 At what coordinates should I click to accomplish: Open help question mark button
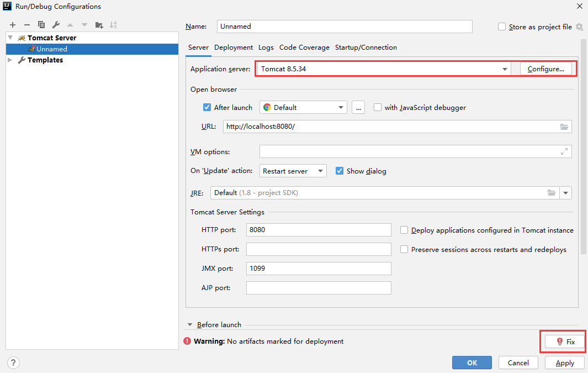coord(13,363)
